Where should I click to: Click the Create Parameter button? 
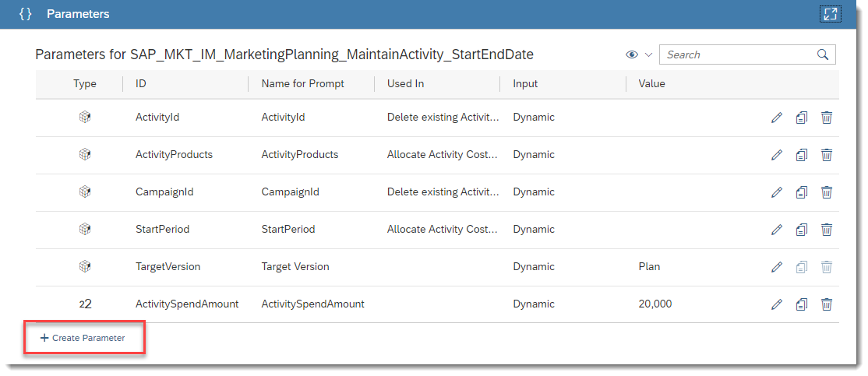[83, 338]
